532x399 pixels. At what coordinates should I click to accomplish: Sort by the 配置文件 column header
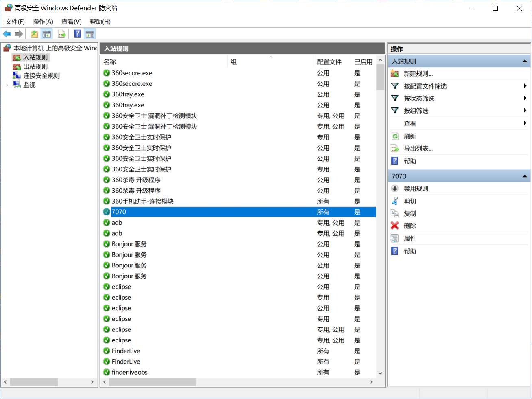click(x=333, y=62)
